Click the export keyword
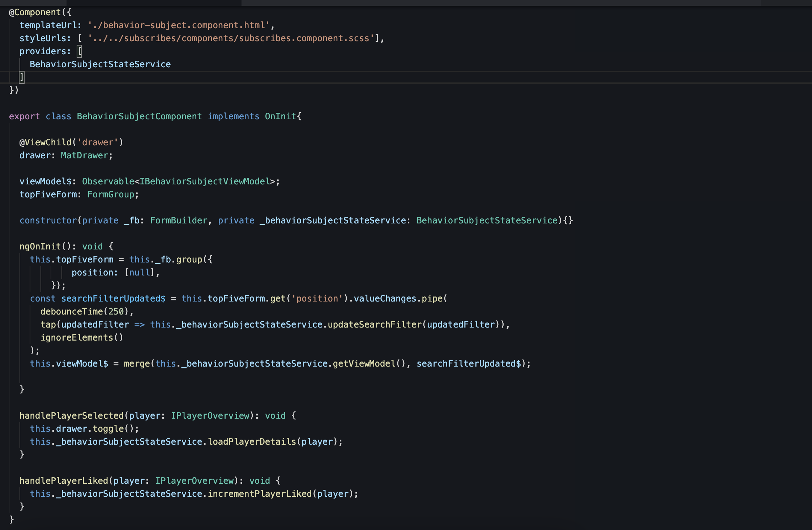The image size is (812, 530). (x=24, y=116)
